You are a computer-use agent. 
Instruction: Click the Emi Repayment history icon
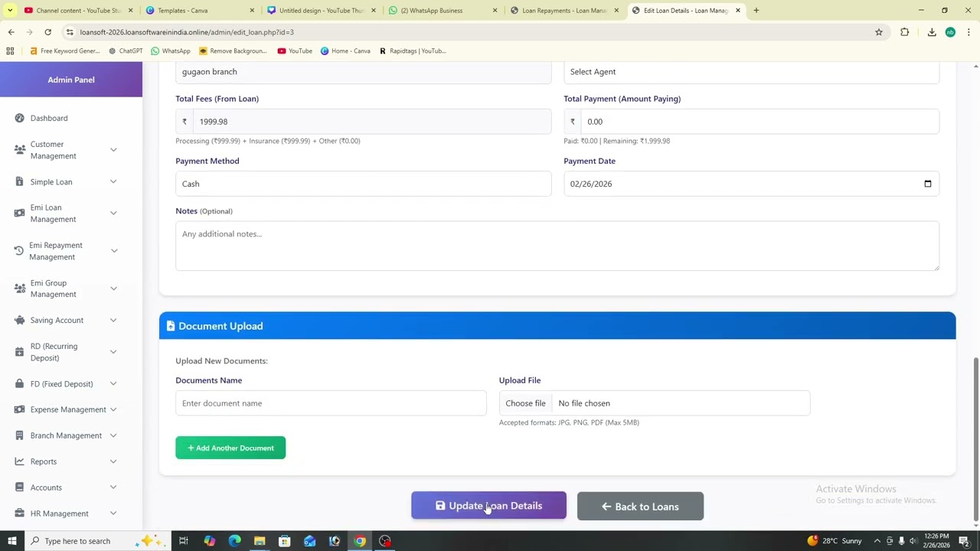click(19, 251)
